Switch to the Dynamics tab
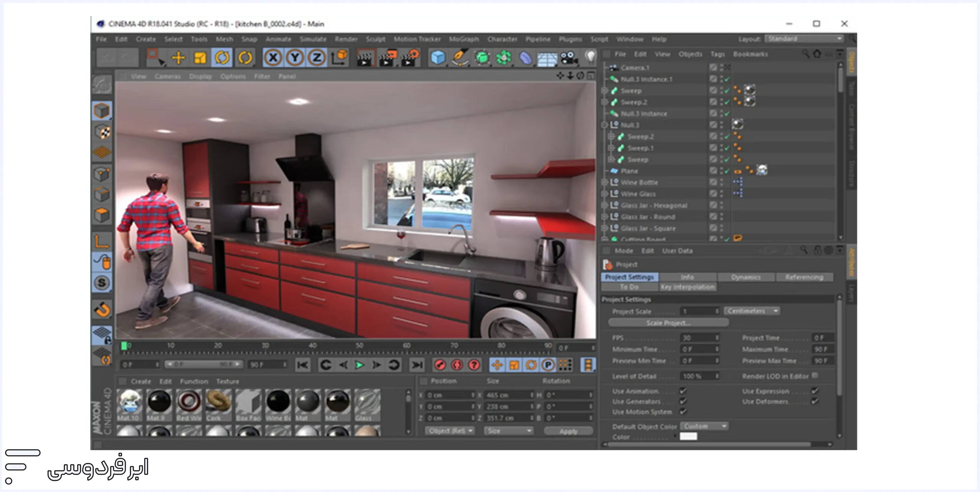 coord(746,277)
